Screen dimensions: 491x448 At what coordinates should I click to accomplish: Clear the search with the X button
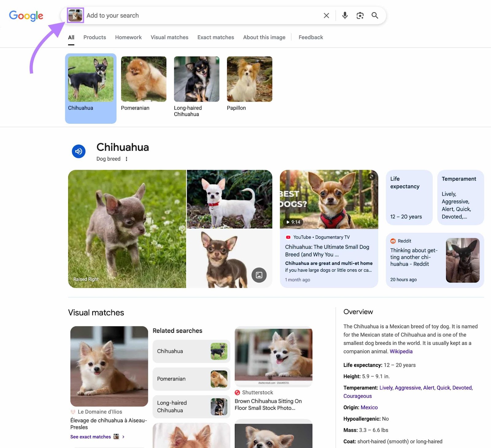[x=326, y=15]
